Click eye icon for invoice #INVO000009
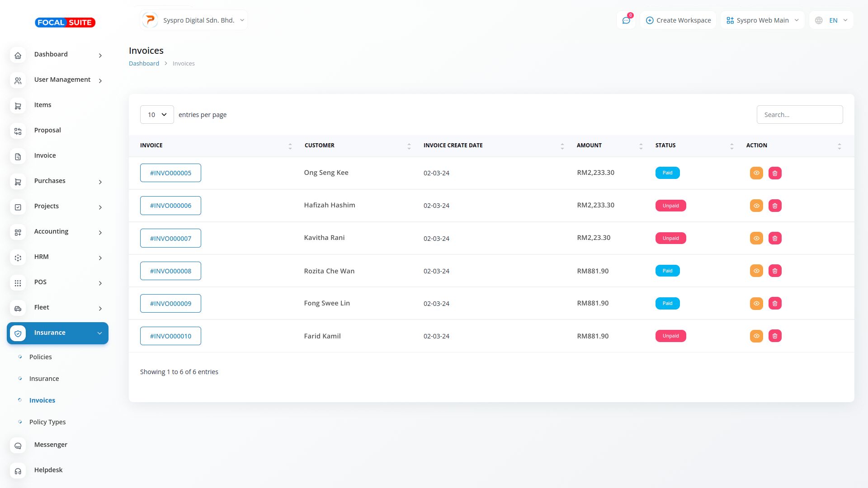 pos(756,304)
